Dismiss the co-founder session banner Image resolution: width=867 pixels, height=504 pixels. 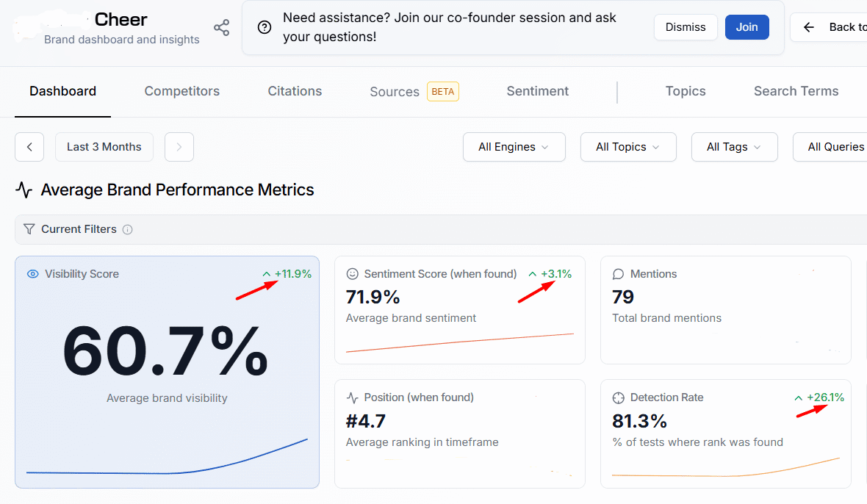pos(685,27)
